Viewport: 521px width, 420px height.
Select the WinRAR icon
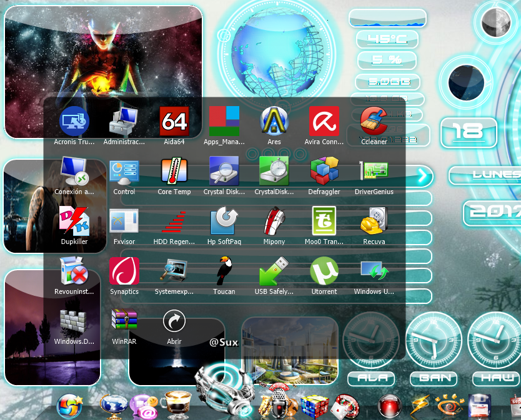coord(124,322)
